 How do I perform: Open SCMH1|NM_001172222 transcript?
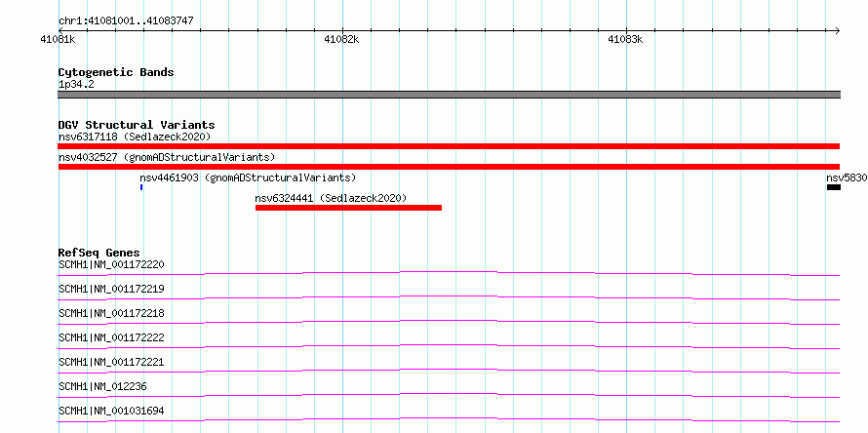click(112, 337)
